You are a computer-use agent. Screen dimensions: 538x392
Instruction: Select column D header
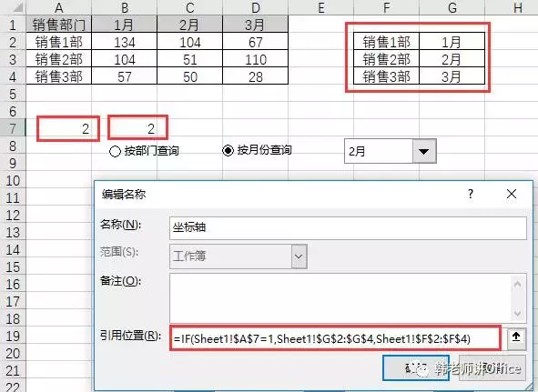(x=255, y=7)
